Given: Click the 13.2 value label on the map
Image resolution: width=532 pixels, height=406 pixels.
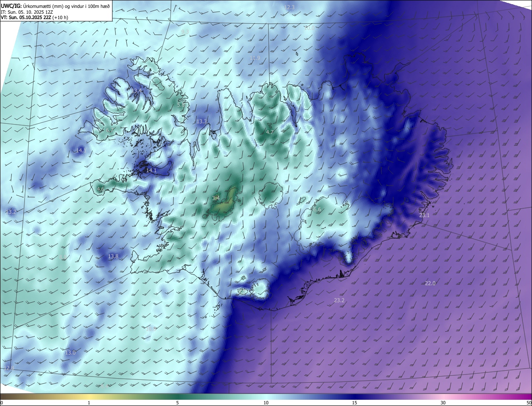Looking at the screenshot, I should click(11, 212).
